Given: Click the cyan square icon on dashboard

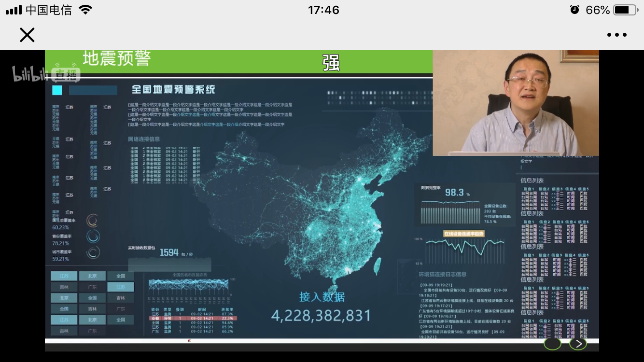Looking at the screenshot, I should [57, 90].
